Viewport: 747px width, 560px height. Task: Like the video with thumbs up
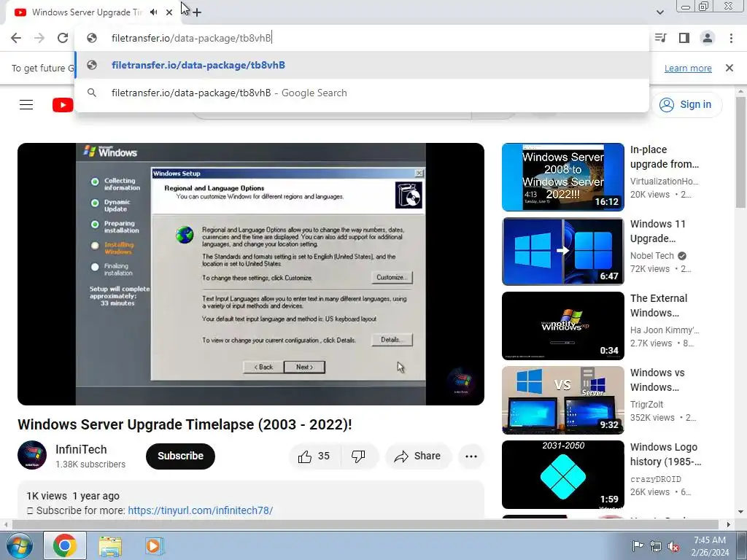(x=314, y=456)
